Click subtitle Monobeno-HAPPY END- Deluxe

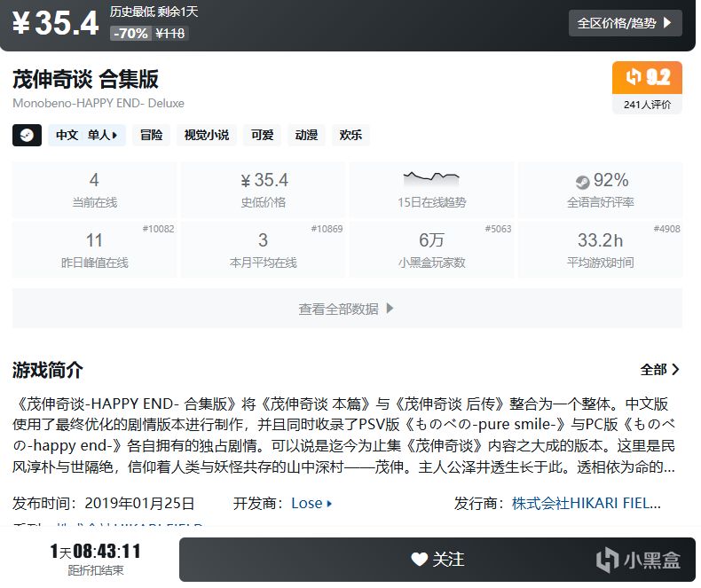click(98, 103)
